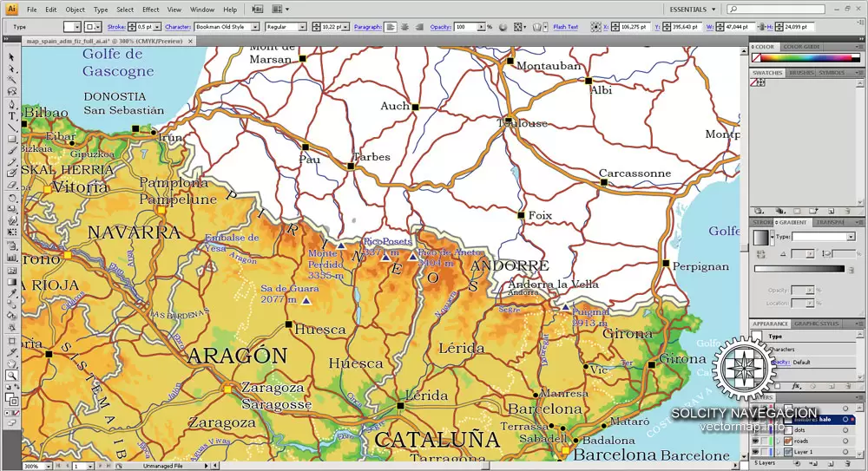Click the reference point locator grid
This screenshot has width=868, height=471.
click(595, 27)
